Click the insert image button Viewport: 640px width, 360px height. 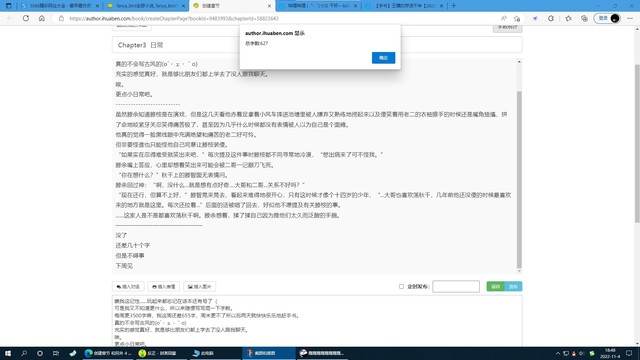coord(200,287)
